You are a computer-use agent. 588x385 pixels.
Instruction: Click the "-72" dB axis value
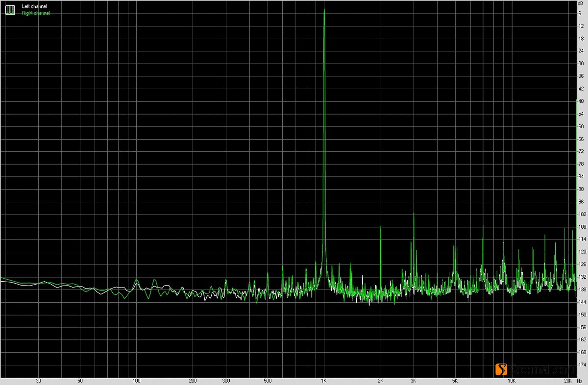click(x=581, y=151)
